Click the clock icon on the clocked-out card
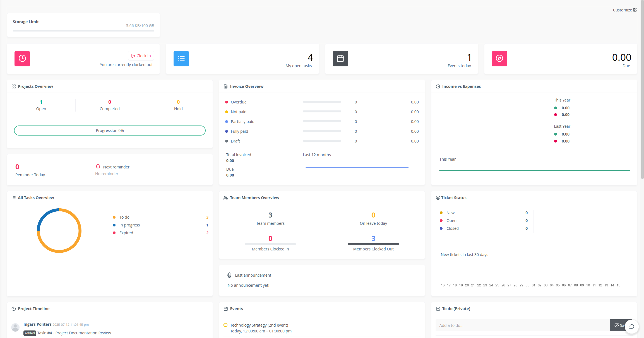The width and height of the screenshot is (644, 338). 22,59
